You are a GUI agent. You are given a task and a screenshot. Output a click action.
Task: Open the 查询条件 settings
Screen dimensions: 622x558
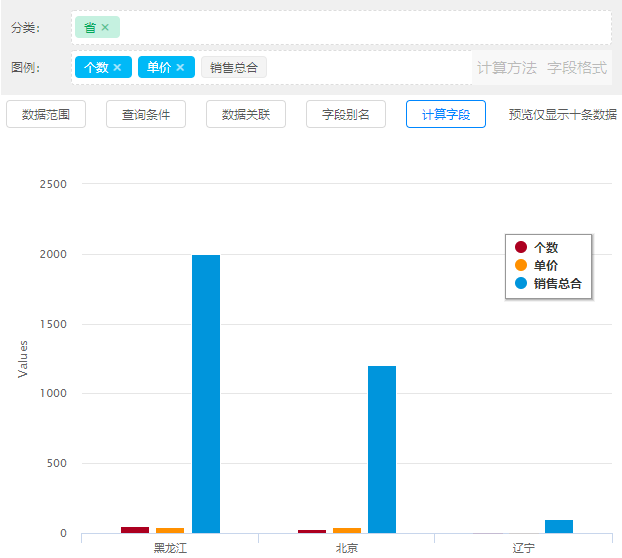146,114
